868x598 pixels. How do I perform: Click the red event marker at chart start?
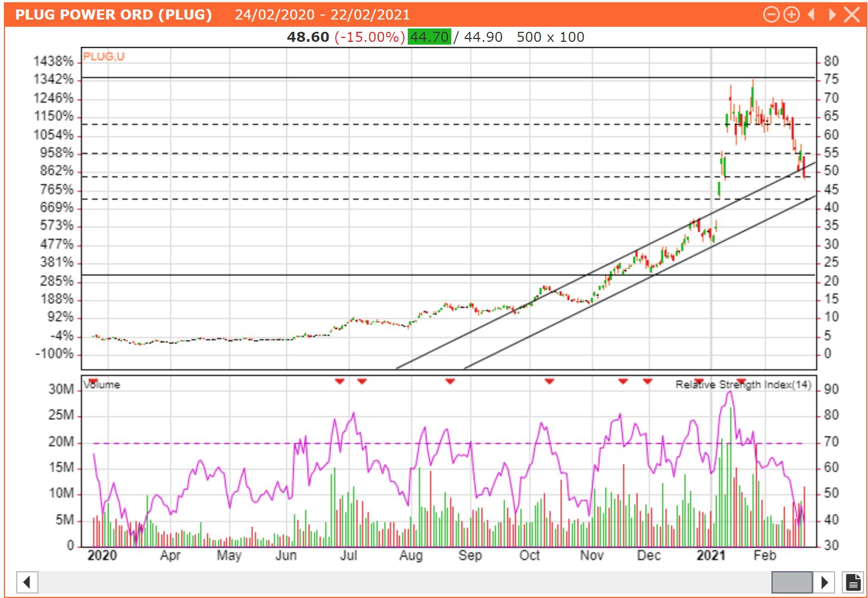[93, 381]
